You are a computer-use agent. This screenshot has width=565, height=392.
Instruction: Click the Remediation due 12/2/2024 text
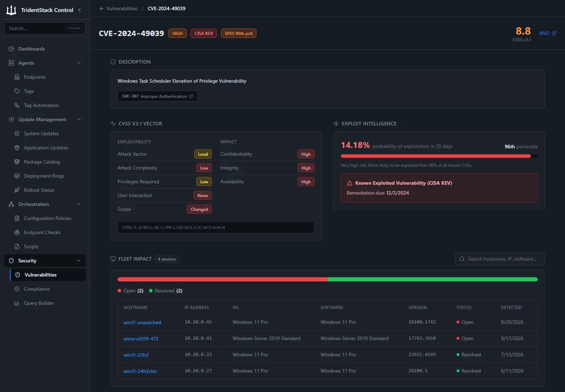pos(378,193)
